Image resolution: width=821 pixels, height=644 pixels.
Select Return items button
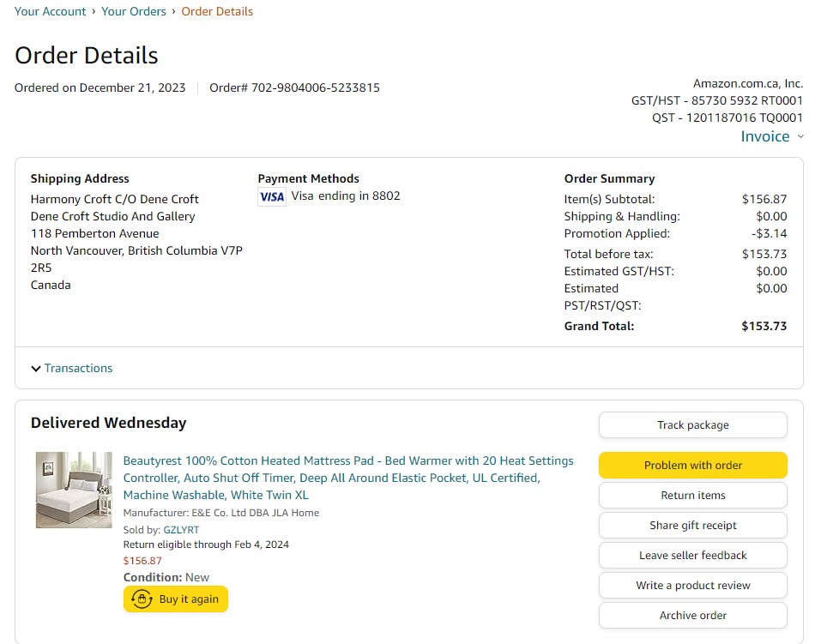pyautogui.click(x=692, y=495)
